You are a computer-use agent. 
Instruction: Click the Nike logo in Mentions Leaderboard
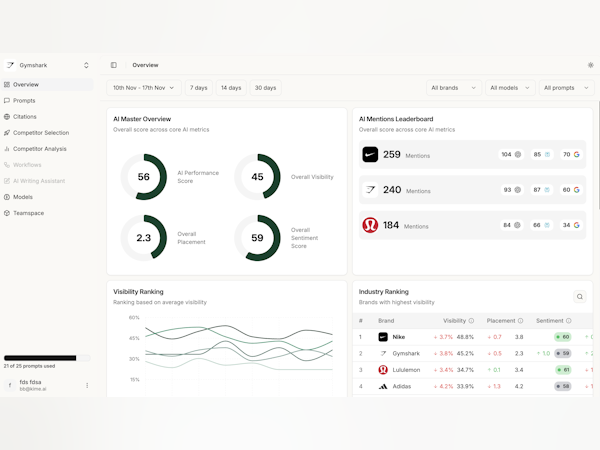(370, 155)
